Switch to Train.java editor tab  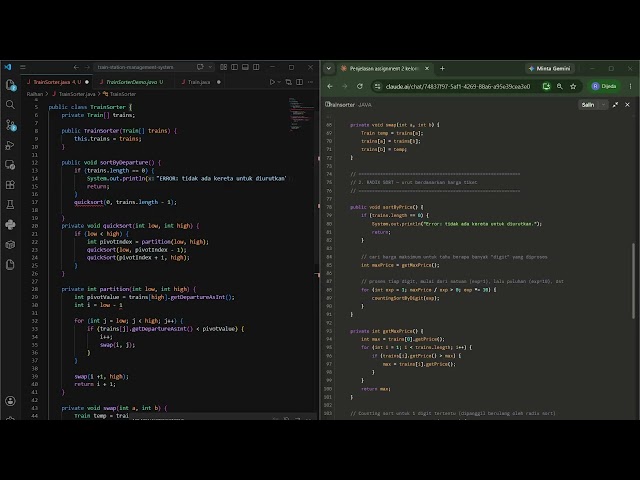tap(201, 82)
